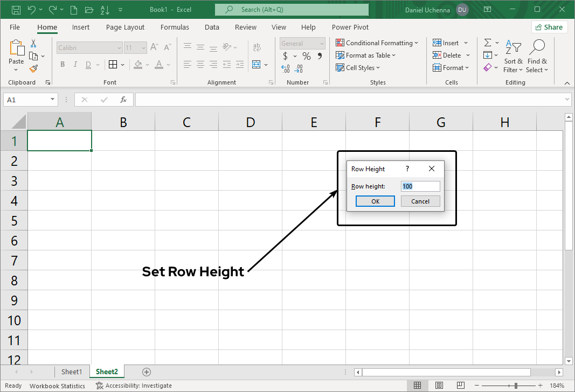Click Cancel in the Row Height dialog
Screen dimensions: 575x392
click(x=420, y=201)
